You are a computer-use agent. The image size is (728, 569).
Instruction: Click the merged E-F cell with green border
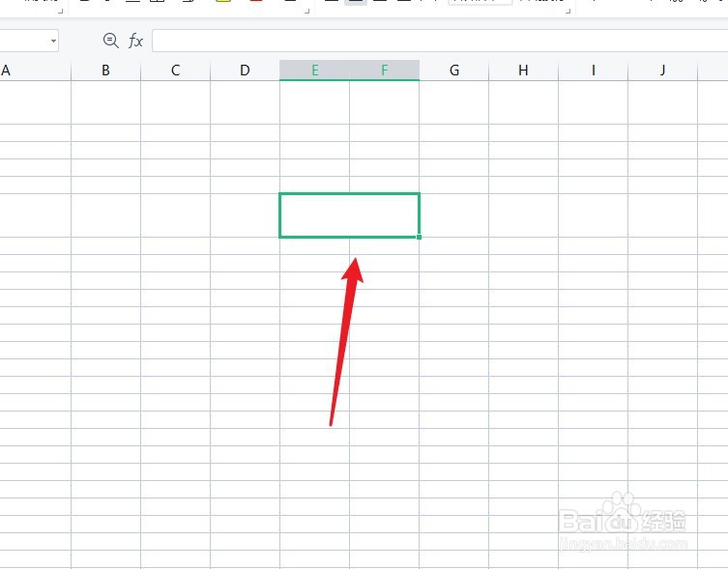350,215
